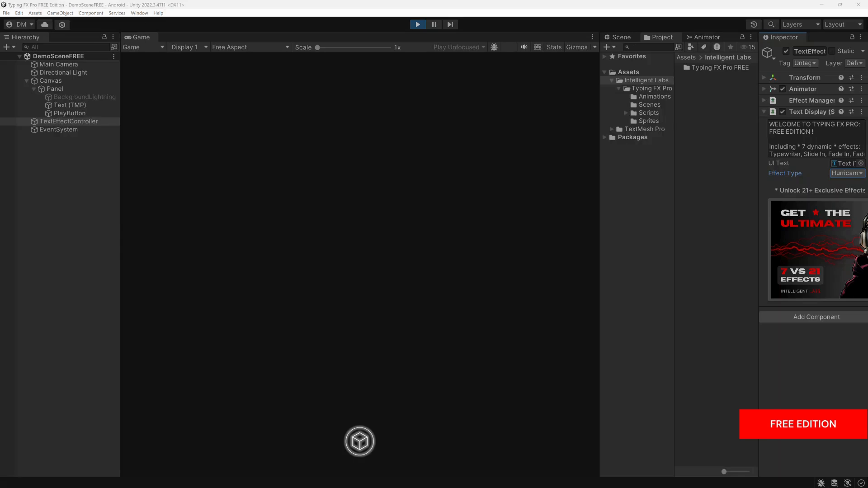Toggle the Text Display component checkbox
Viewport: 868px width, 488px height.
(x=782, y=112)
